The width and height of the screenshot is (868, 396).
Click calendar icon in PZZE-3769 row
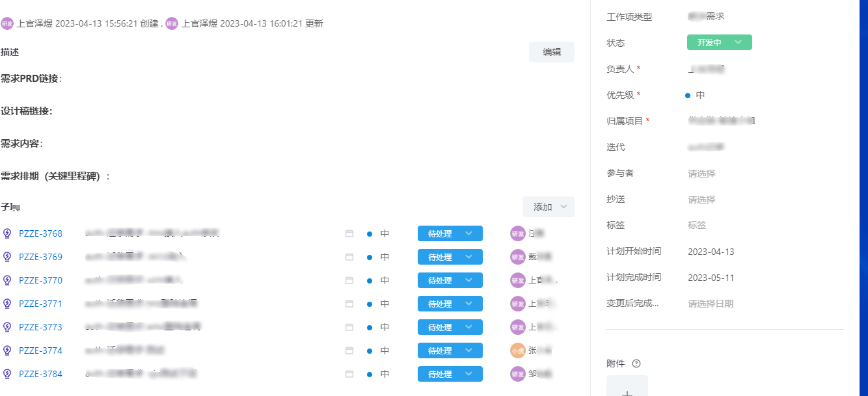(349, 257)
